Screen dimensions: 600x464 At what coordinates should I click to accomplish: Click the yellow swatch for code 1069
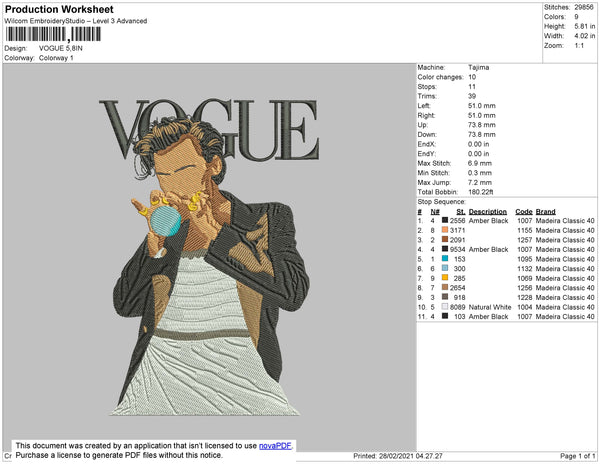pos(445,278)
